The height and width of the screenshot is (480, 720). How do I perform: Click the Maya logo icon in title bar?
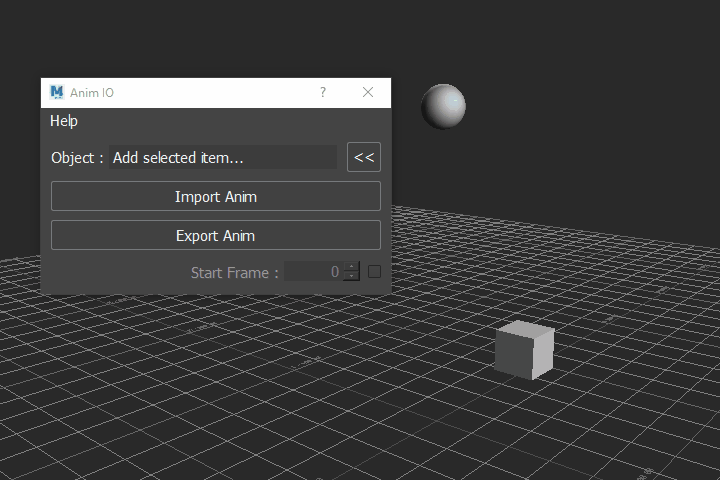pos(57,92)
